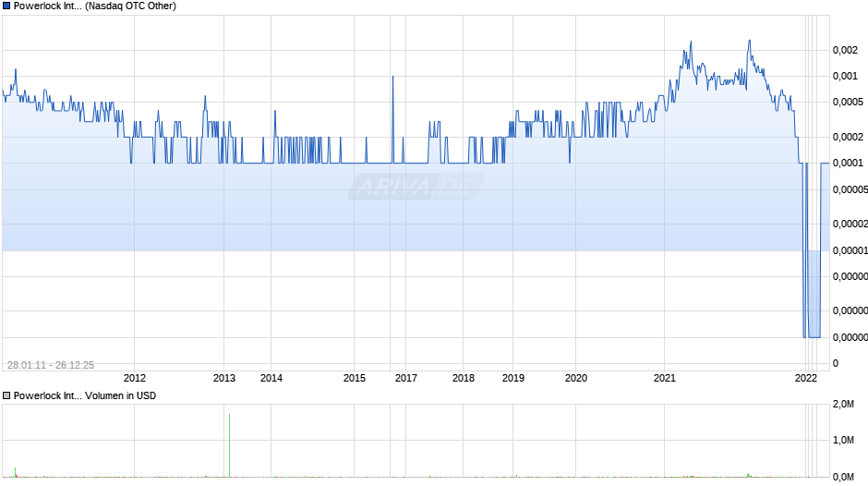Click the blue Powerlock price legend square
The image size is (868, 486).
(6, 6)
